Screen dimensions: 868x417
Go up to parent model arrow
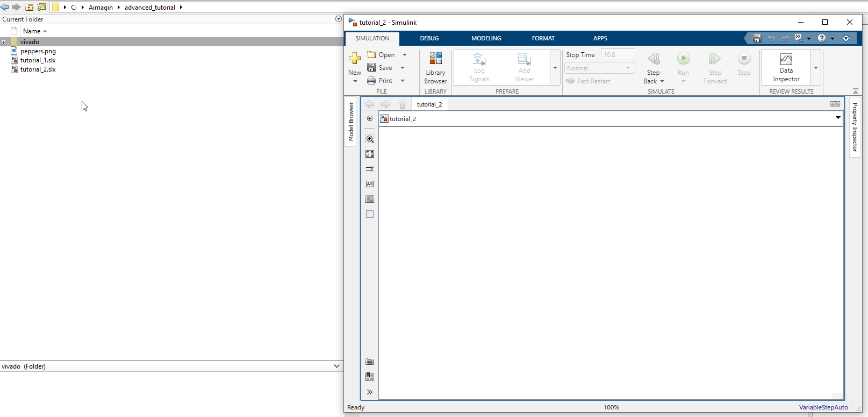(403, 104)
